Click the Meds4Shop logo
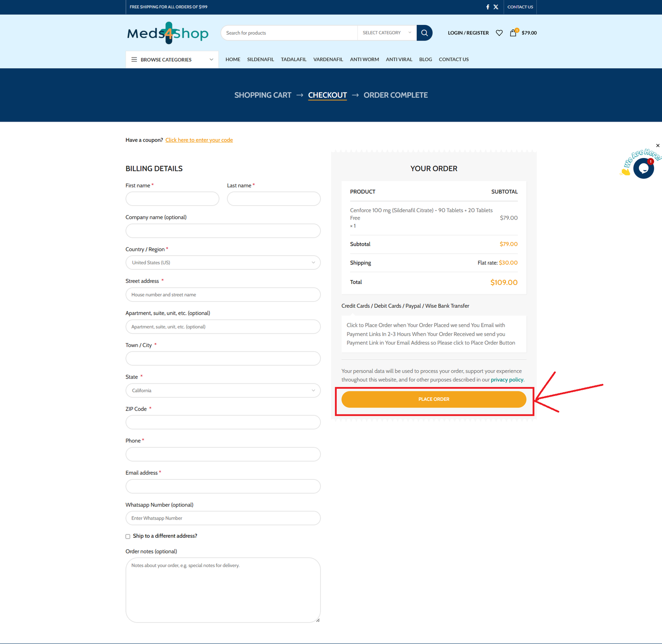 coord(168,33)
